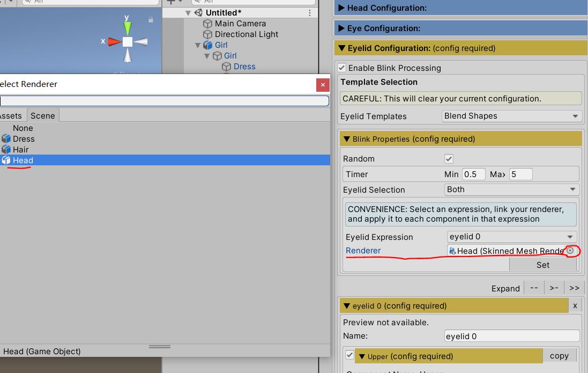This screenshot has width=588, height=373.
Task: Toggle the Enable Blink Processing checkbox
Action: pyautogui.click(x=341, y=68)
